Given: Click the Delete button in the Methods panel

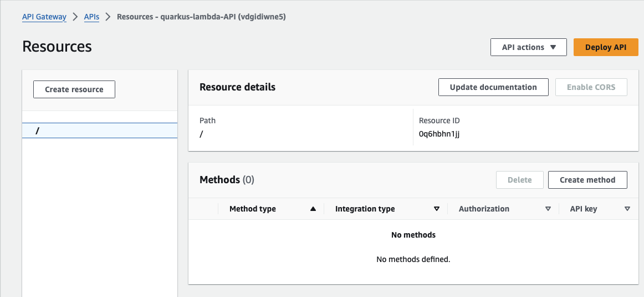Looking at the screenshot, I should point(519,180).
